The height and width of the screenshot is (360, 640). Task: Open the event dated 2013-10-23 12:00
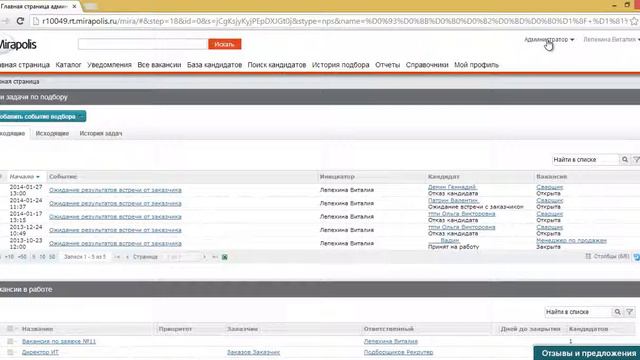click(115, 243)
